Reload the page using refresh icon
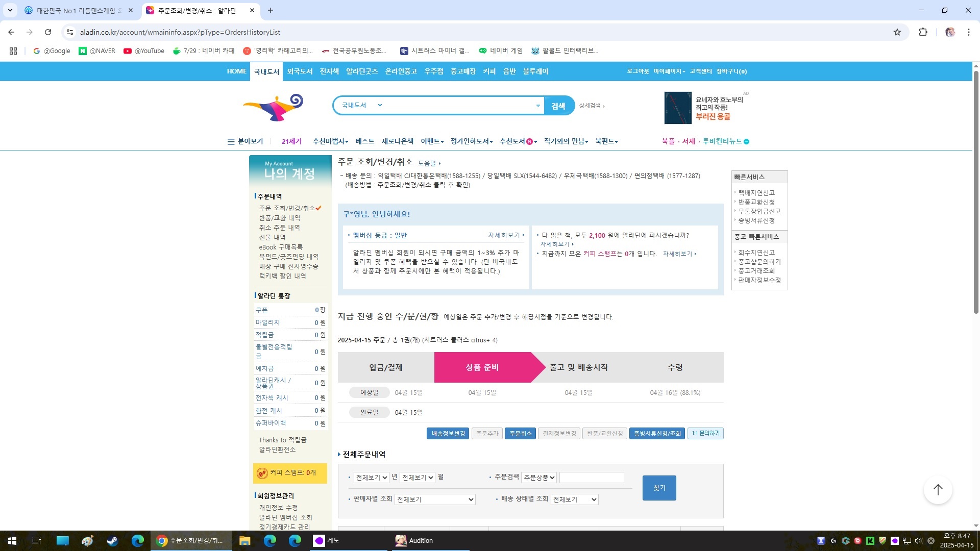This screenshot has height=551, width=980. click(x=48, y=32)
